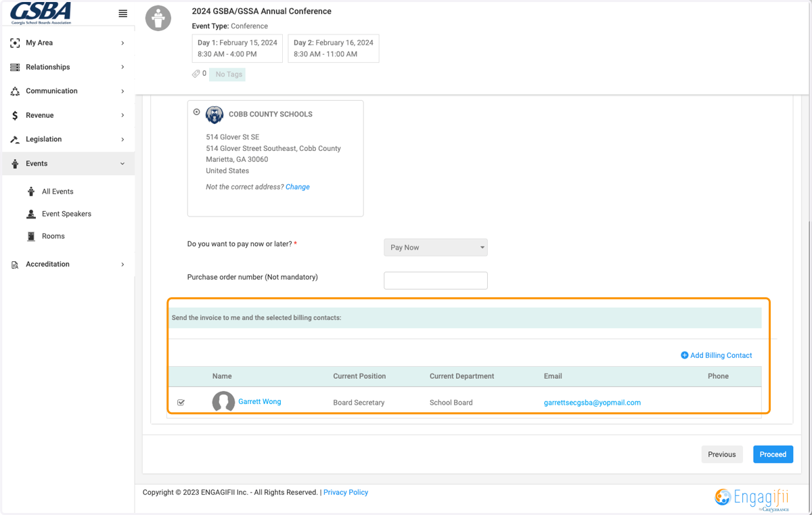This screenshot has width=812, height=515.
Task: Expand the Communication menu chevron
Action: (x=122, y=91)
